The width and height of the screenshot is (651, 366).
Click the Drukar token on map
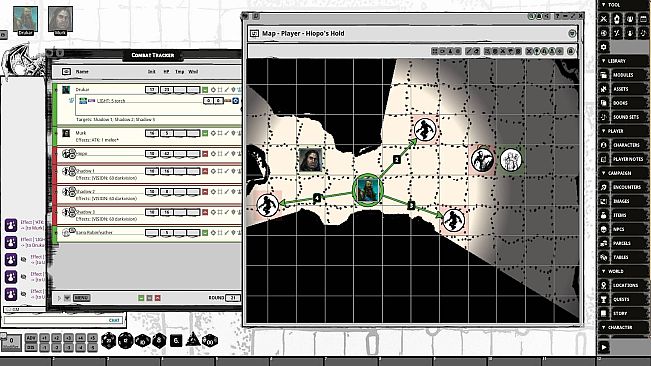click(368, 190)
